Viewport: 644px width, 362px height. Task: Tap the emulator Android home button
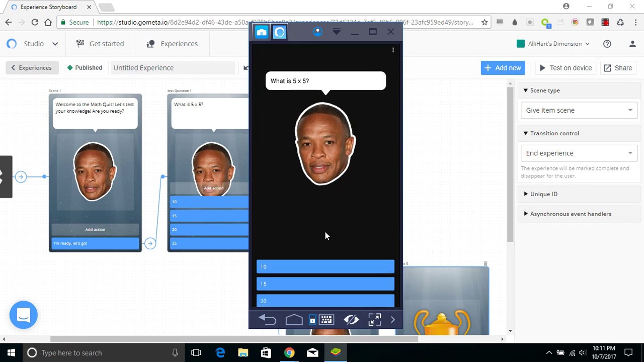(294, 320)
